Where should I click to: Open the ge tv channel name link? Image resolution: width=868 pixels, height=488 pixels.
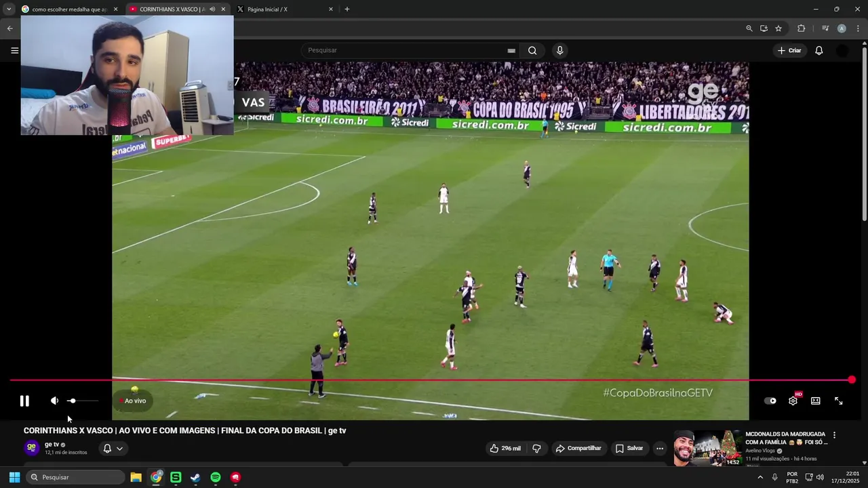52,445
